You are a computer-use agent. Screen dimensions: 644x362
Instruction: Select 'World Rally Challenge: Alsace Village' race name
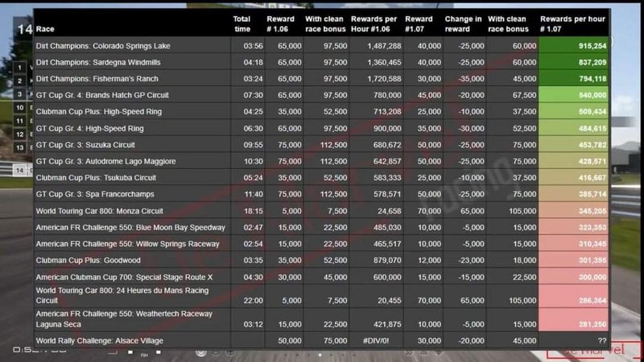100,340
